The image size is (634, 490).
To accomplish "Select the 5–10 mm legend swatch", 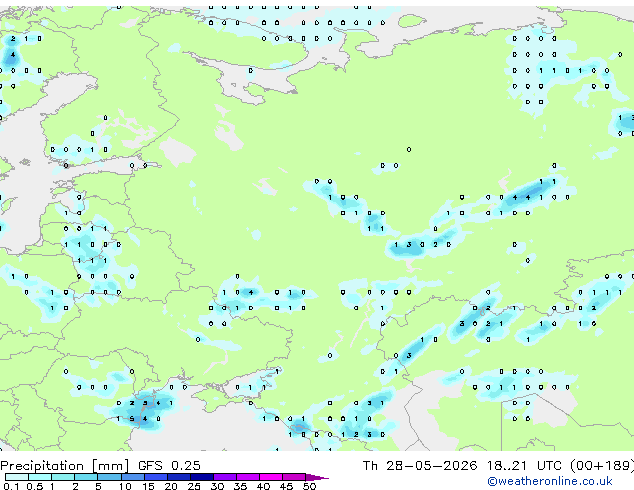I will pyautogui.click(x=109, y=477).
